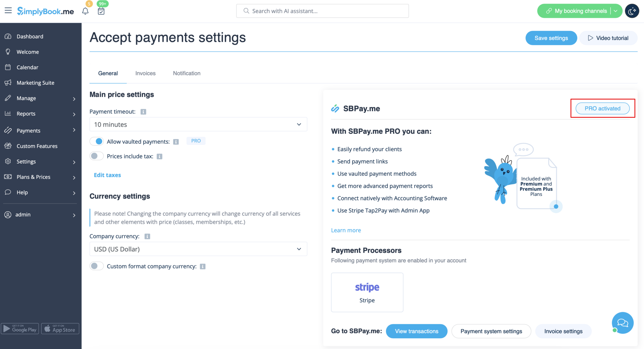Enable Custom format company currency
The height and width of the screenshot is (349, 644).
[96, 266]
